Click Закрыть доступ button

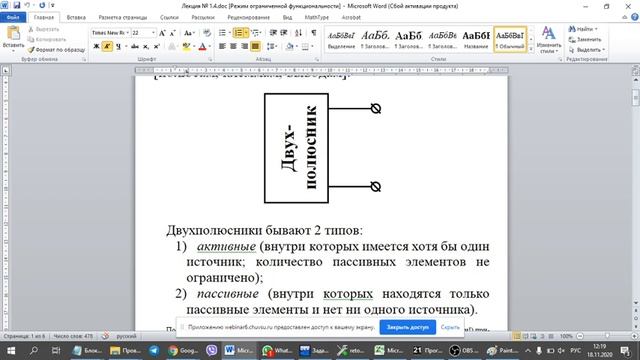coord(407,327)
